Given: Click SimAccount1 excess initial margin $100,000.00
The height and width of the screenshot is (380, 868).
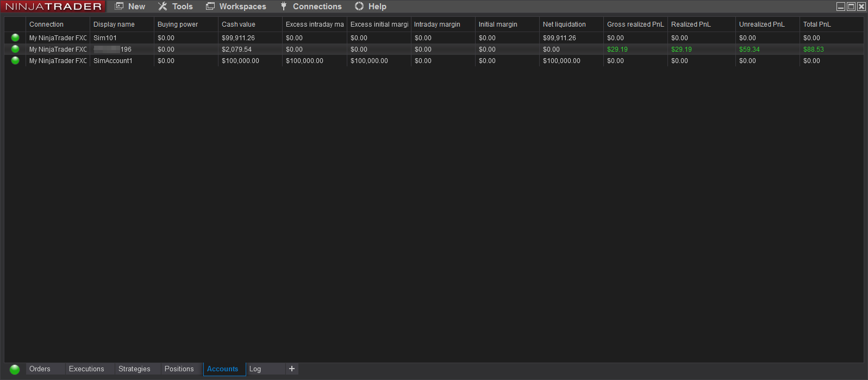Looking at the screenshot, I should [369, 61].
